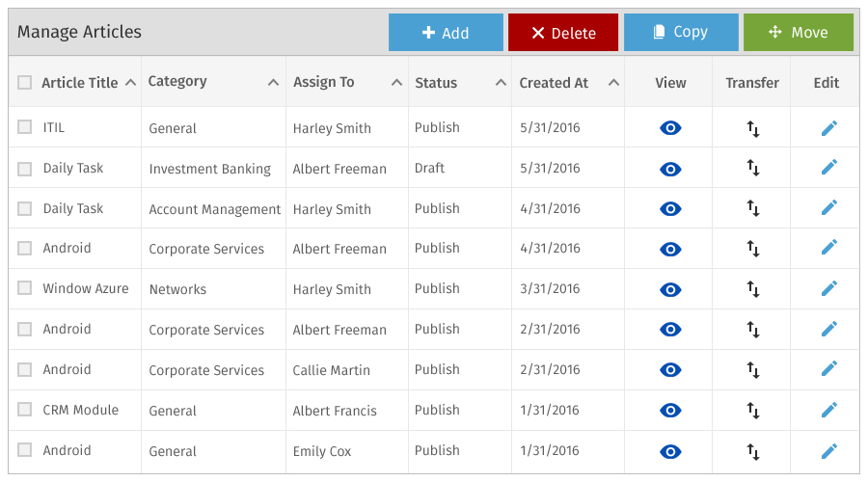Click transfer arrows for Window Azure row
Viewport: 868px width, 482px height.
[753, 289]
